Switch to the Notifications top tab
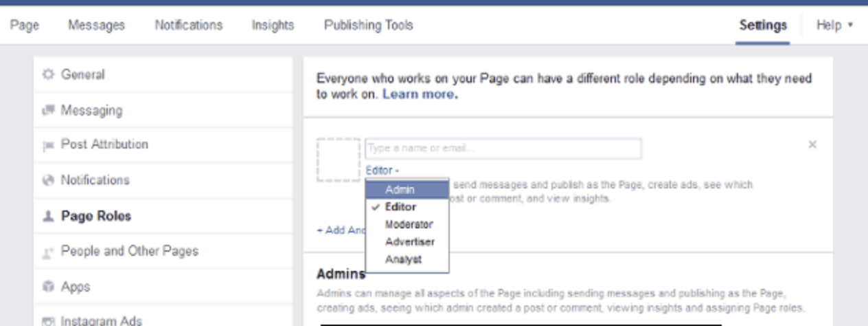This screenshot has height=326, width=868. 189,25
